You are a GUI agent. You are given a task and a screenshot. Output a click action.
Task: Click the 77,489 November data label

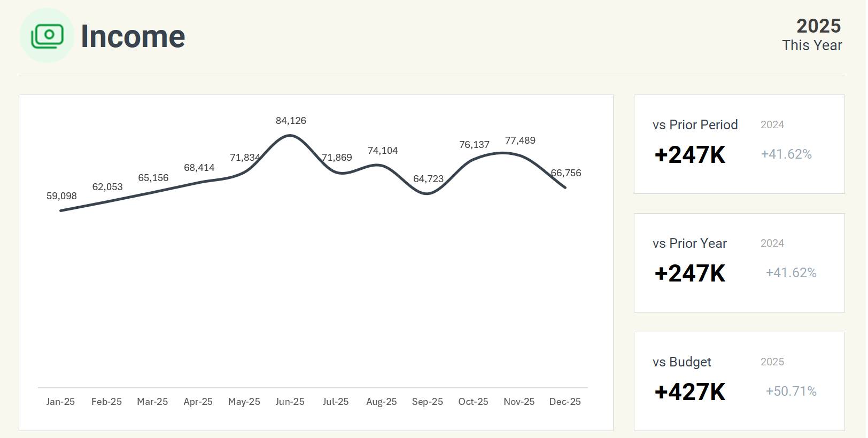point(520,140)
